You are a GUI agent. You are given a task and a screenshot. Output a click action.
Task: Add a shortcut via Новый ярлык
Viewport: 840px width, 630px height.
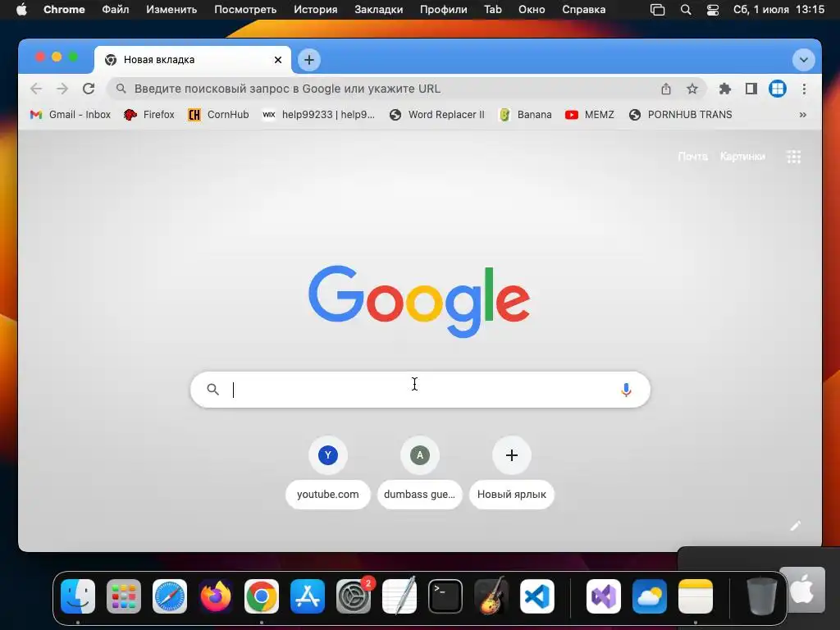[512, 473]
